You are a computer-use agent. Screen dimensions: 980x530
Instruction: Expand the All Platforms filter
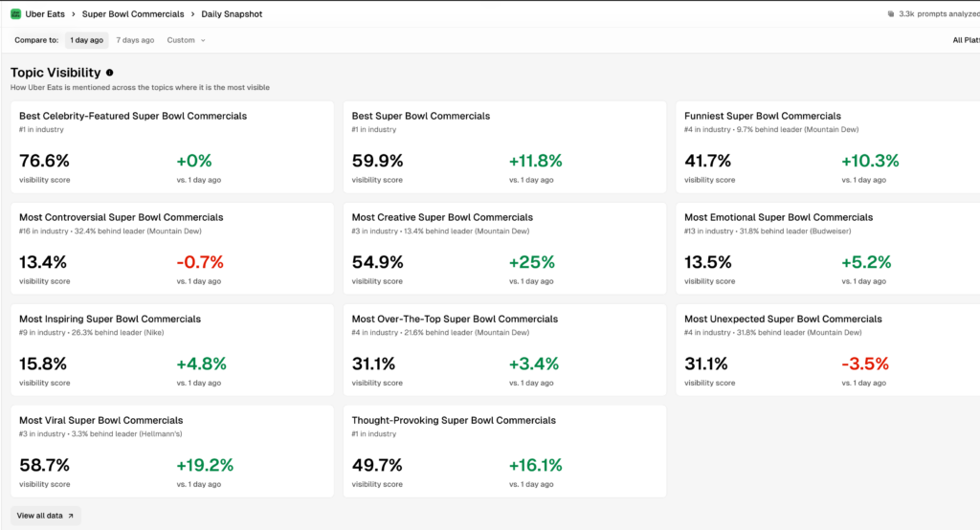[965, 40]
